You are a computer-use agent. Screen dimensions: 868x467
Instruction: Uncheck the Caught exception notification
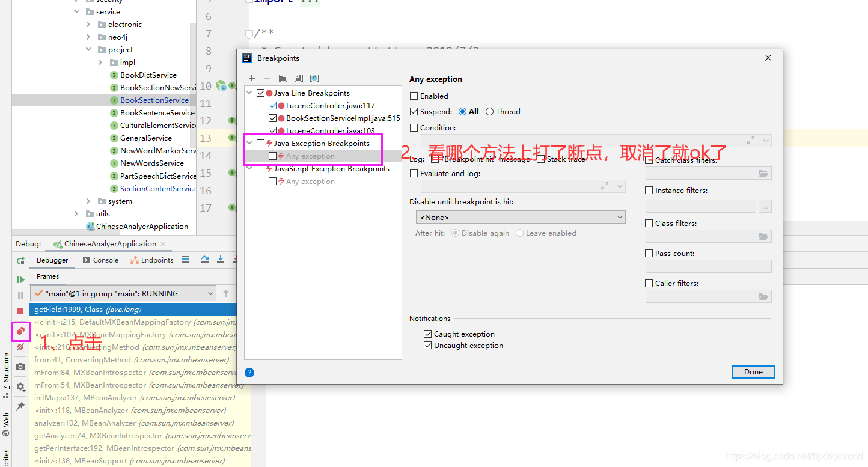coord(427,334)
